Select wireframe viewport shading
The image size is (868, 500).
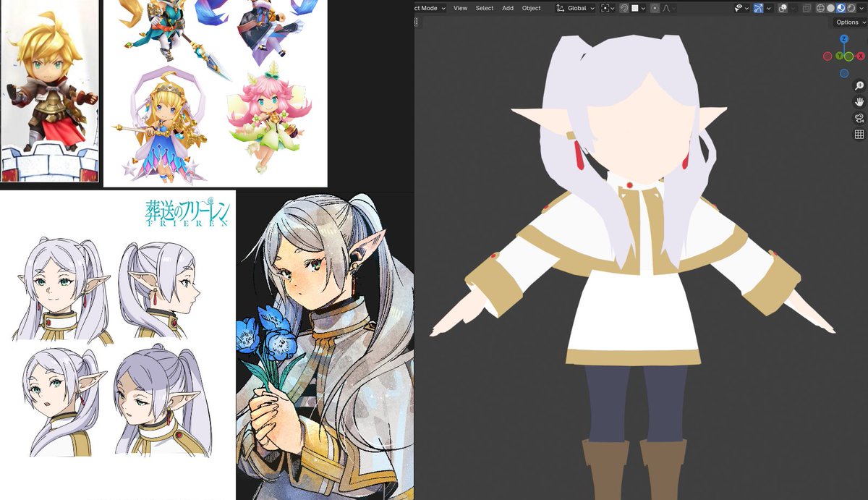tap(820, 8)
